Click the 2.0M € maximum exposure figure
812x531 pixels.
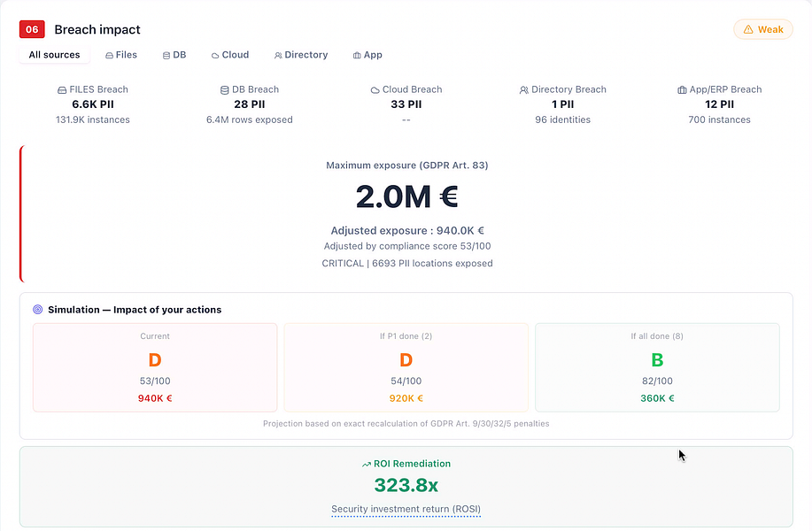(407, 196)
